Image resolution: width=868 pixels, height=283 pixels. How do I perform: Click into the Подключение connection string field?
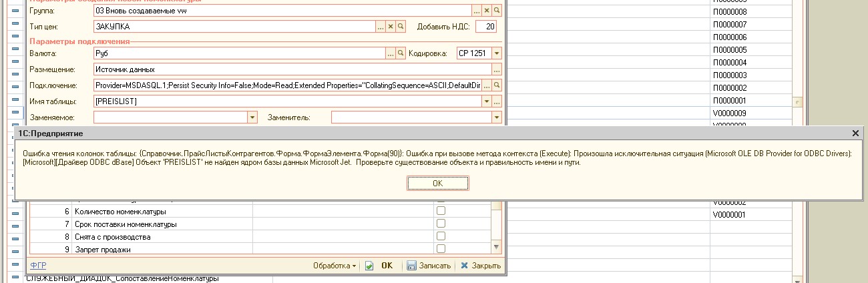point(288,85)
